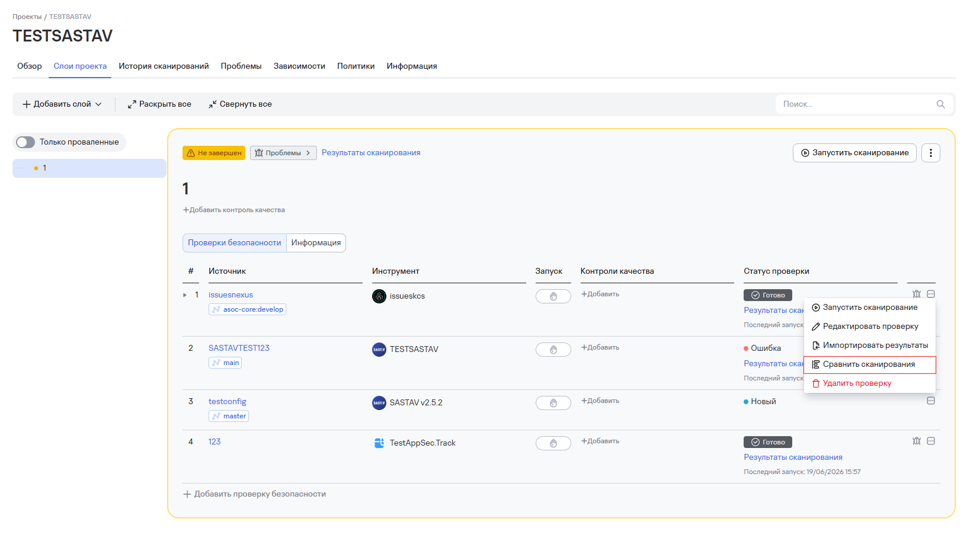Viewport: 970px width, 560px height.
Task: Click the trash icon of Удалить проверку
Action: (x=816, y=383)
